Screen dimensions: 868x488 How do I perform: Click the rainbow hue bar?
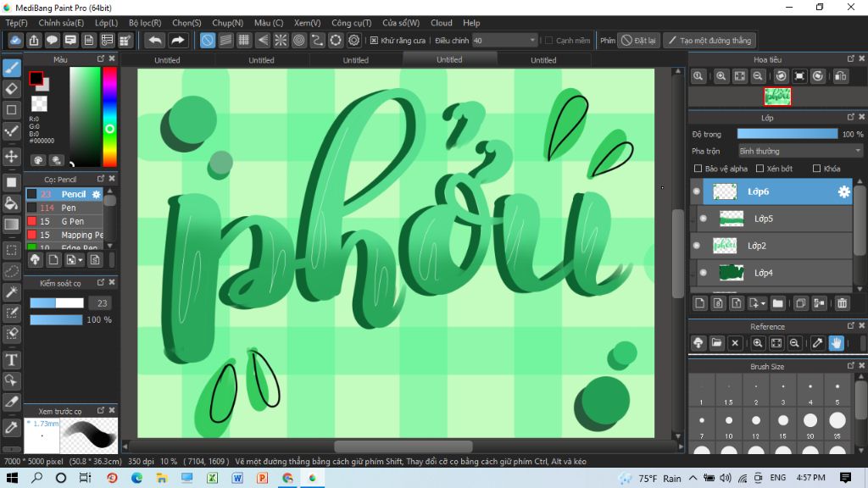(x=109, y=117)
